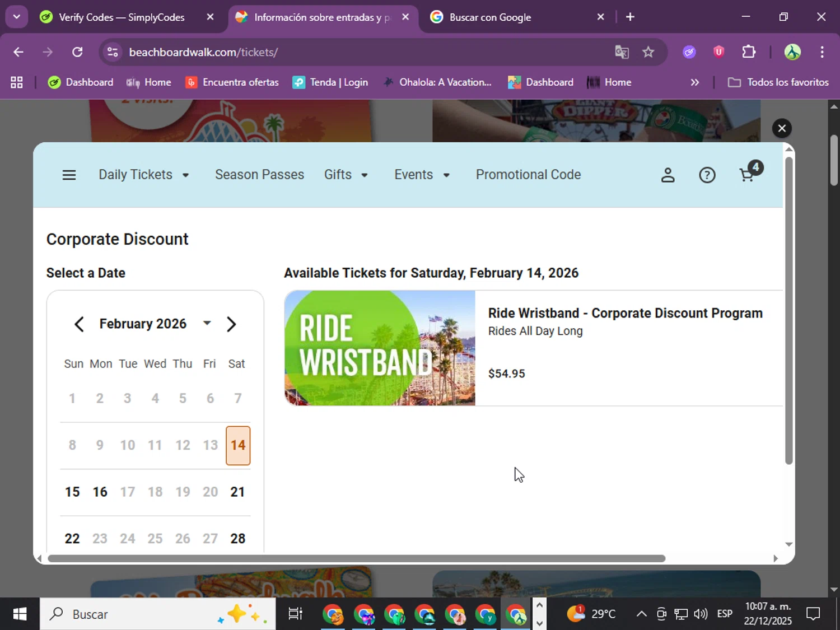The height and width of the screenshot is (630, 840).
Task: Select February 16 in calendar
Action: click(100, 492)
